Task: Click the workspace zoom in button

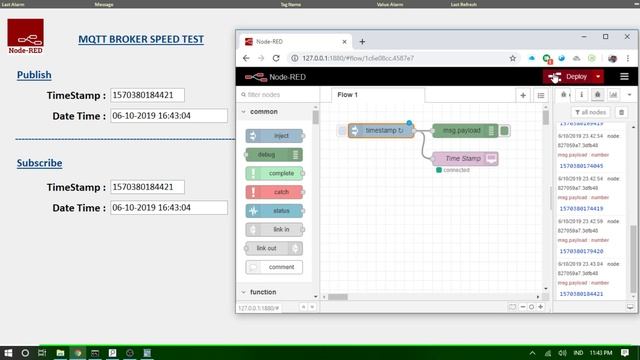Action: [x=541, y=307]
